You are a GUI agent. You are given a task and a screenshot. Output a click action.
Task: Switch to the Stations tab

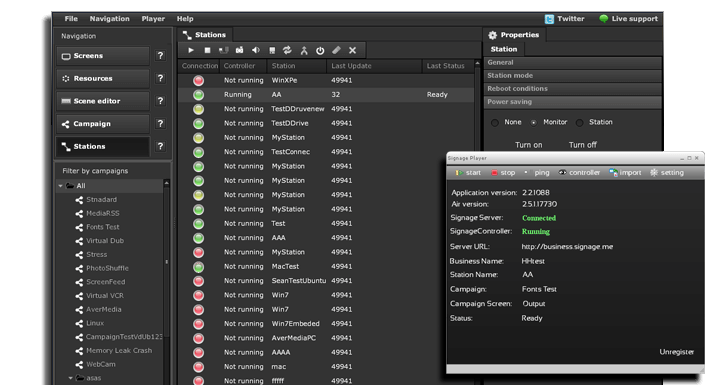point(205,35)
